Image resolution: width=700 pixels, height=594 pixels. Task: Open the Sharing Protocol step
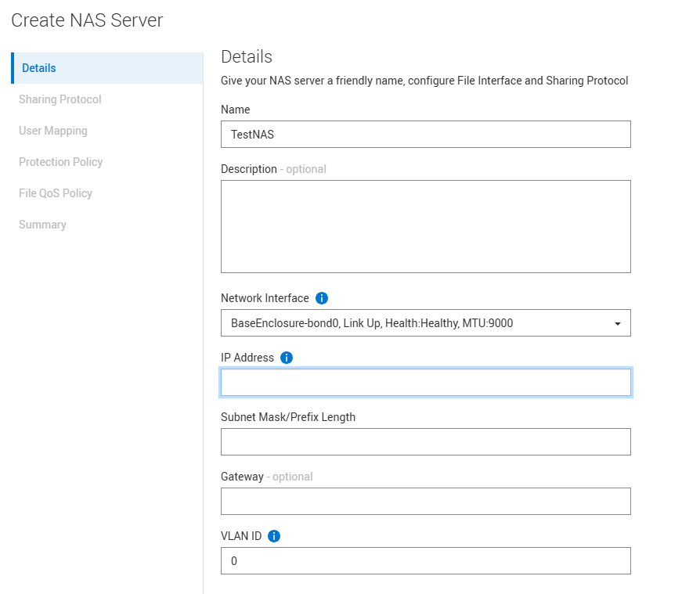(60, 99)
